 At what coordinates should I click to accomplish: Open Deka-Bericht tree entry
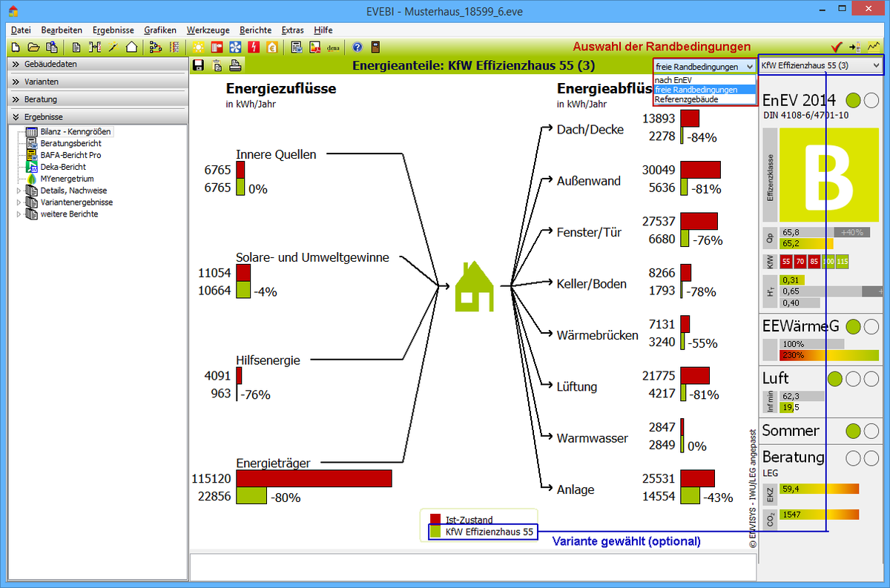point(63,167)
